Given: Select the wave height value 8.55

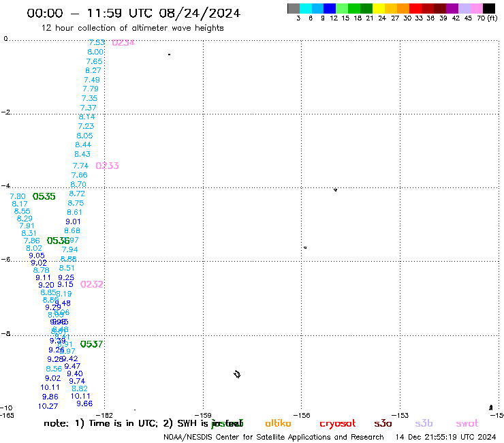Looking at the screenshot, I should (x=22, y=211).
